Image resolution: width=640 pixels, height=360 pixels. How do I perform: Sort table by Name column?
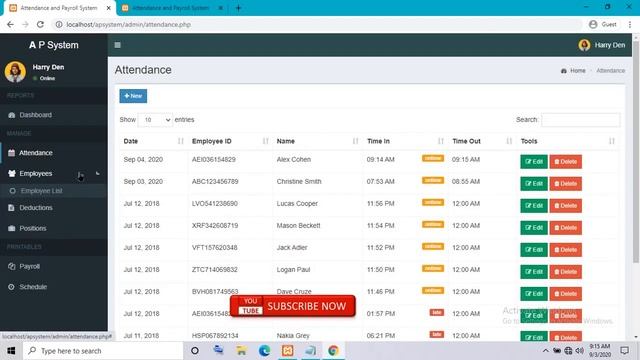click(x=318, y=141)
